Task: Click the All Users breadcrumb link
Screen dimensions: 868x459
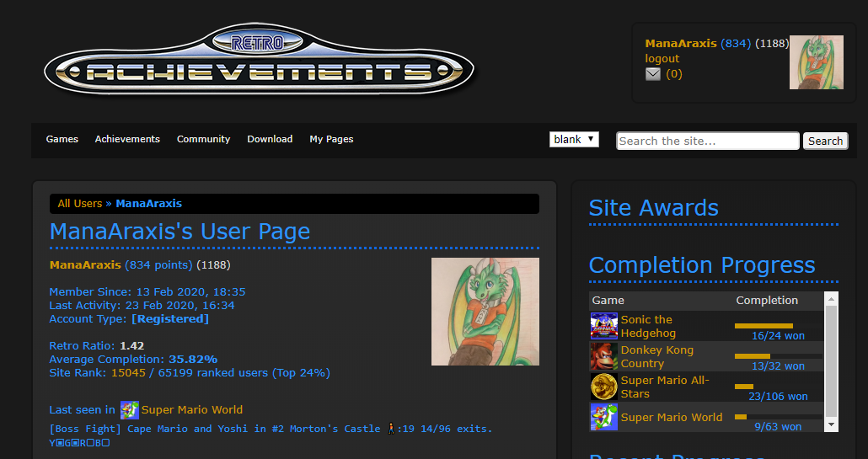Action: click(x=80, y=204)
